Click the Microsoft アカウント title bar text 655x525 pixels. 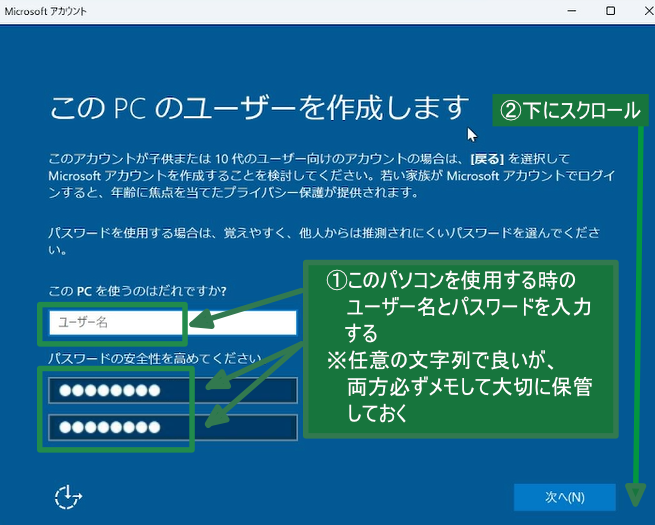[46, 11]
